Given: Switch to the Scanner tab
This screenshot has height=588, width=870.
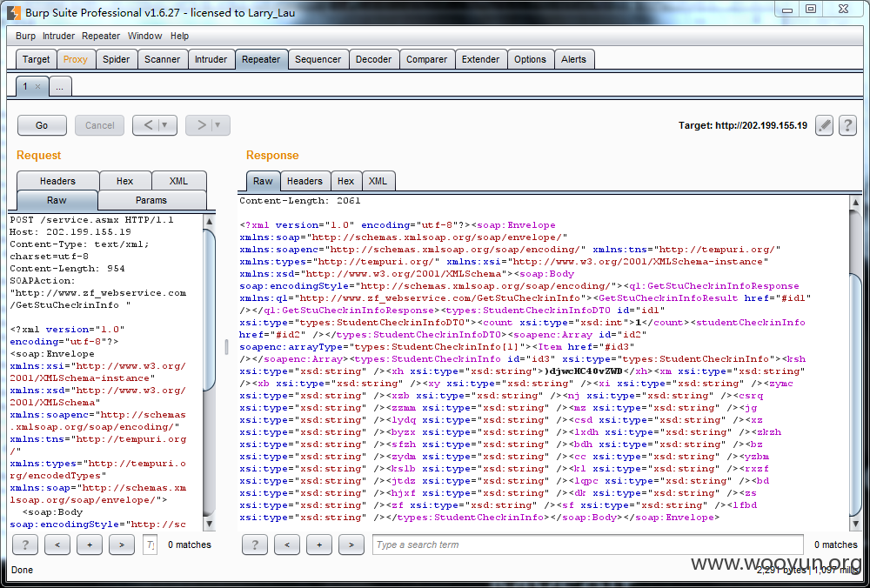Looking at the screenshot, I should coord(163,59).
